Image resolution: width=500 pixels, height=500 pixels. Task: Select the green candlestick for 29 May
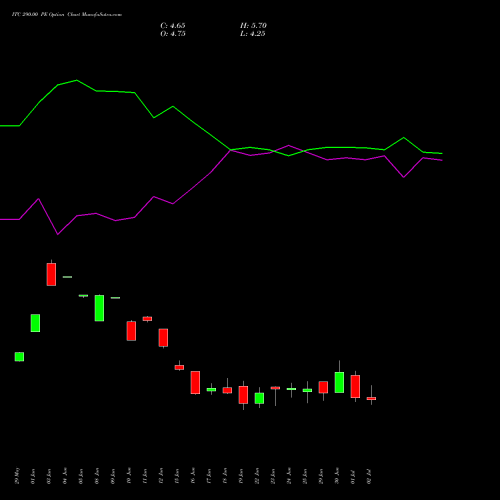tap(19, 357)
